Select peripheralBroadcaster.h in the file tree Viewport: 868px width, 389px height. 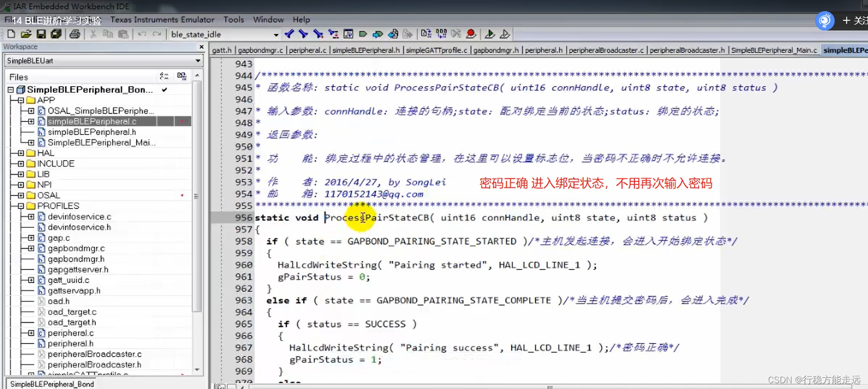point(94,365)
